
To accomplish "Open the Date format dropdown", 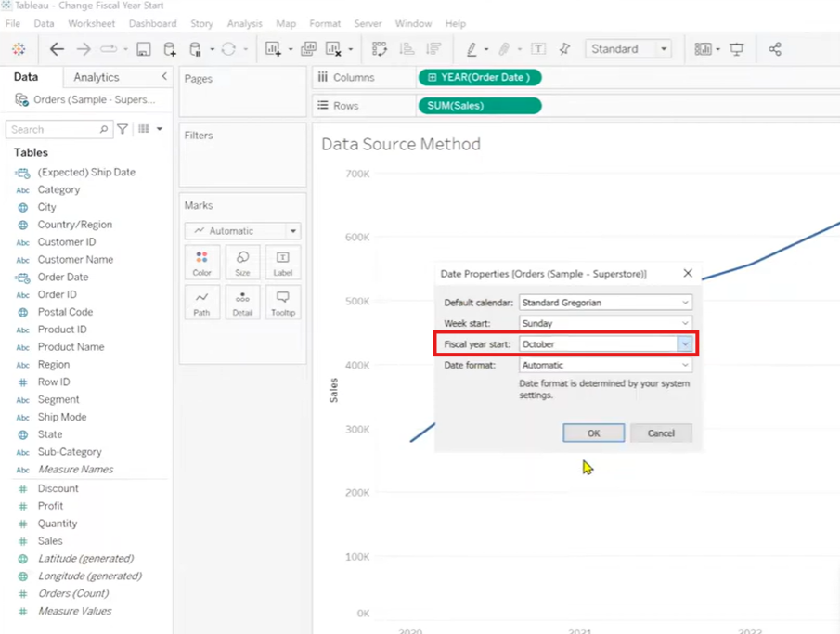I will (x=605, y=365).
